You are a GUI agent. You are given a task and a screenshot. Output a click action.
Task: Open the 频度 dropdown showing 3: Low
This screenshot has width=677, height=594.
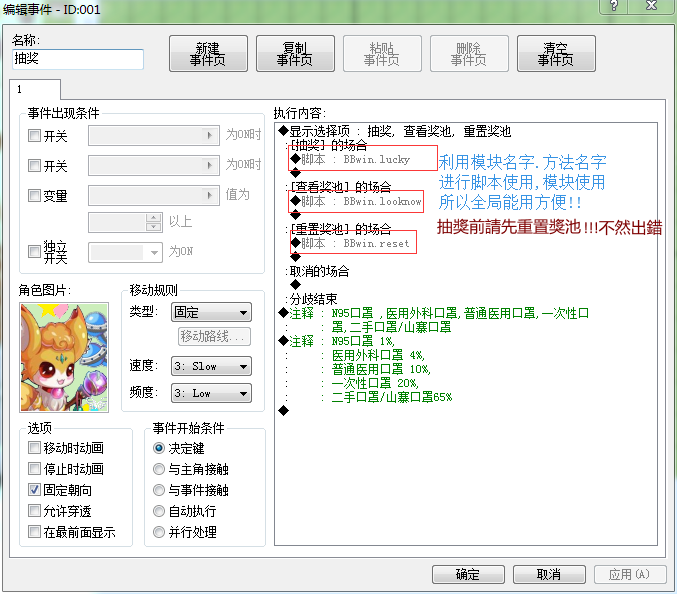[x=211, y=393]
